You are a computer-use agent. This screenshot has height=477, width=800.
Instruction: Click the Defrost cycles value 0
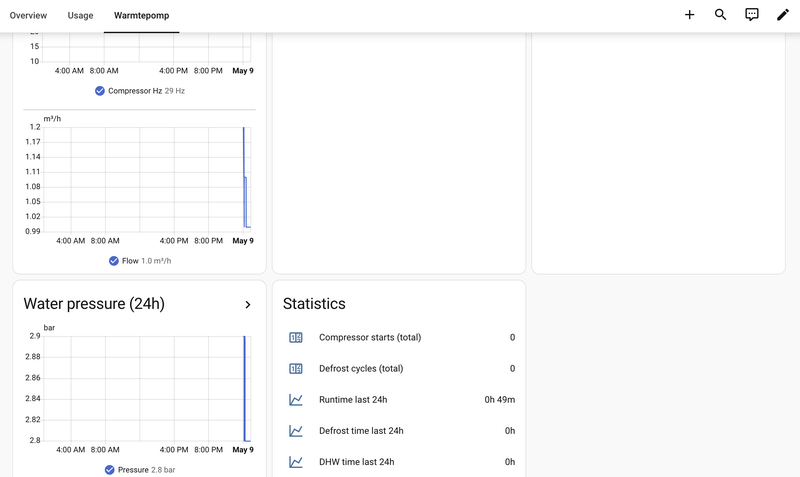click(512, 369)
